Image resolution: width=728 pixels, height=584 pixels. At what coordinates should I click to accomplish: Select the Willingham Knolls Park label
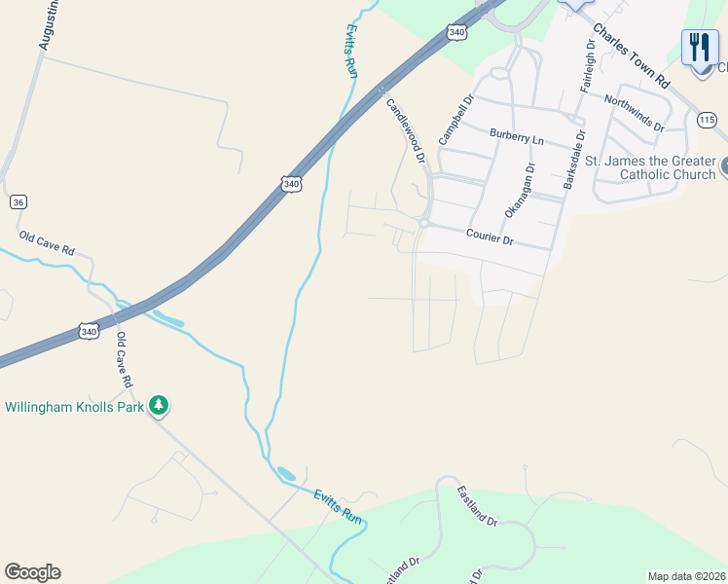click(x=74, y=407)
